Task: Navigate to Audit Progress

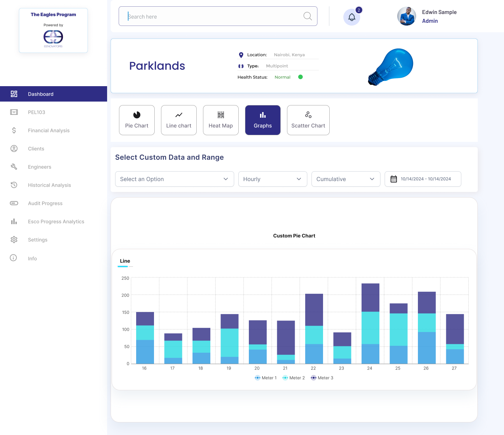Action: (45, 203)
